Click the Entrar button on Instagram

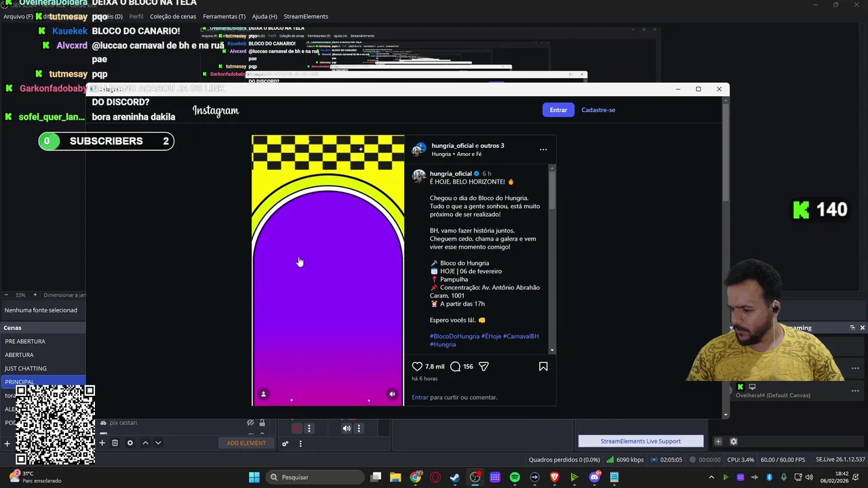[x=558, y=110]
